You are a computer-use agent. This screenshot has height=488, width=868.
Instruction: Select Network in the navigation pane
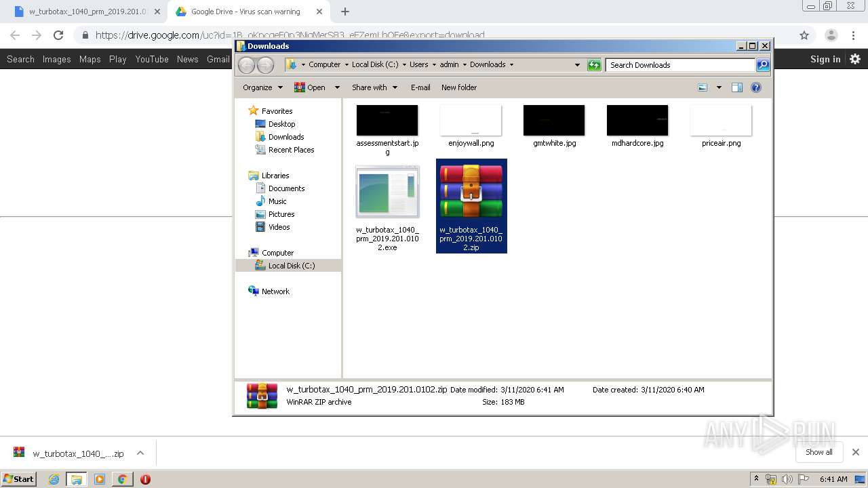tap(269, 291)
